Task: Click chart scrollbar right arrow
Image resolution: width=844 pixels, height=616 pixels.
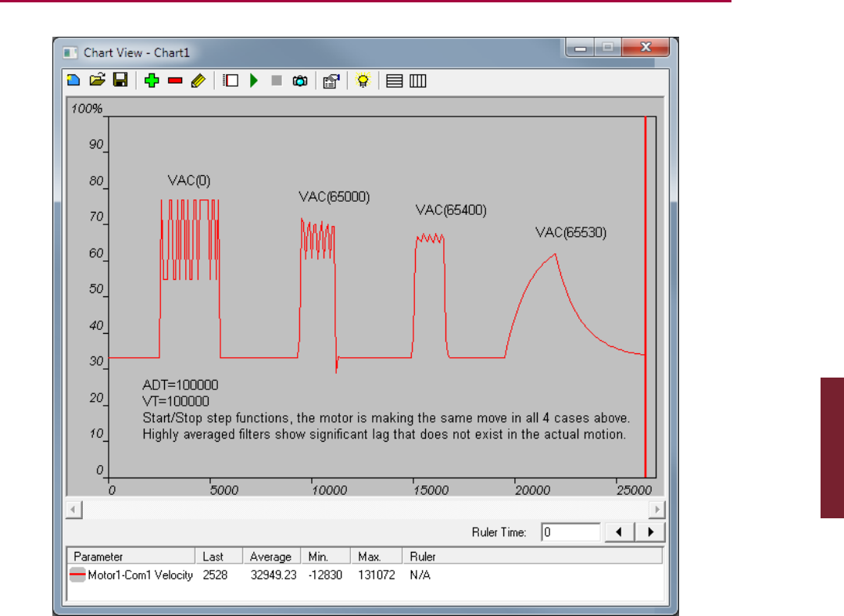Action: 656,510
